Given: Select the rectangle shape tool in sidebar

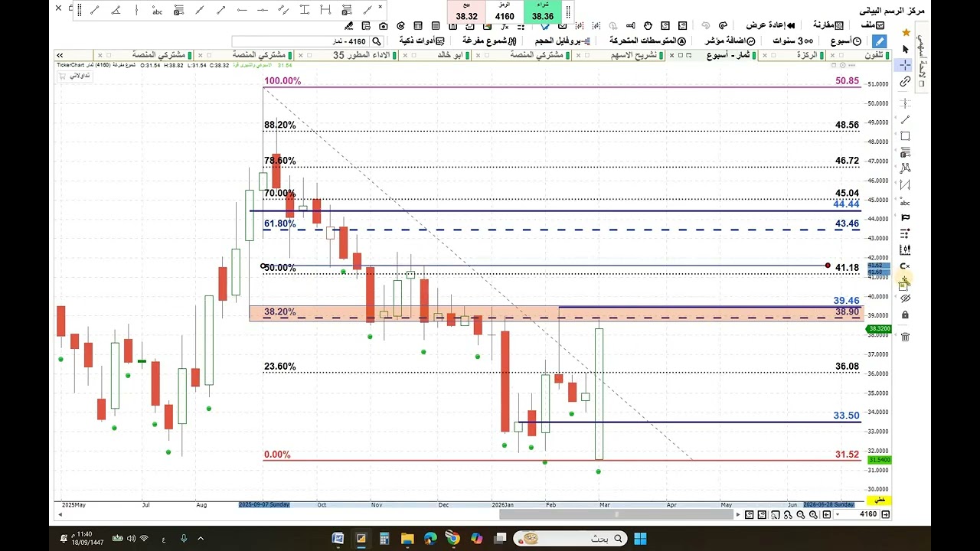Looking at the screenshot, I should pos(905,136).
